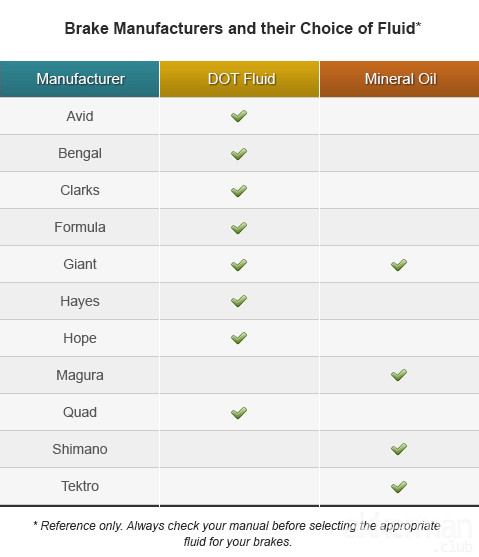Select the DOT Fluid column header

pyautogui.click(x=240, y=79)
